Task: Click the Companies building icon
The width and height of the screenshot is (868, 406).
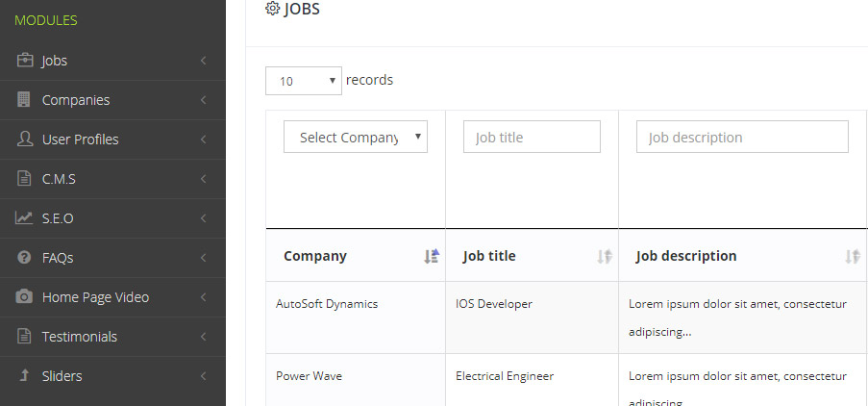Action: coord(25,100)
